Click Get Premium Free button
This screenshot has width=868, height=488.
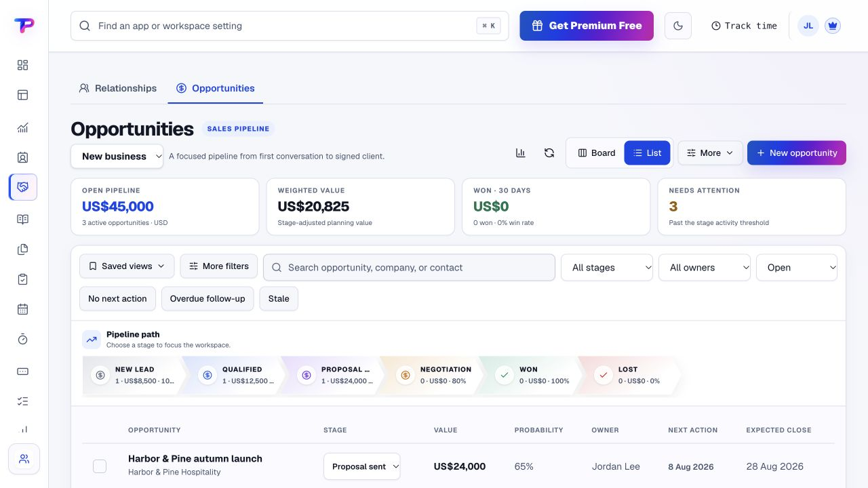[x=587, y=26]
